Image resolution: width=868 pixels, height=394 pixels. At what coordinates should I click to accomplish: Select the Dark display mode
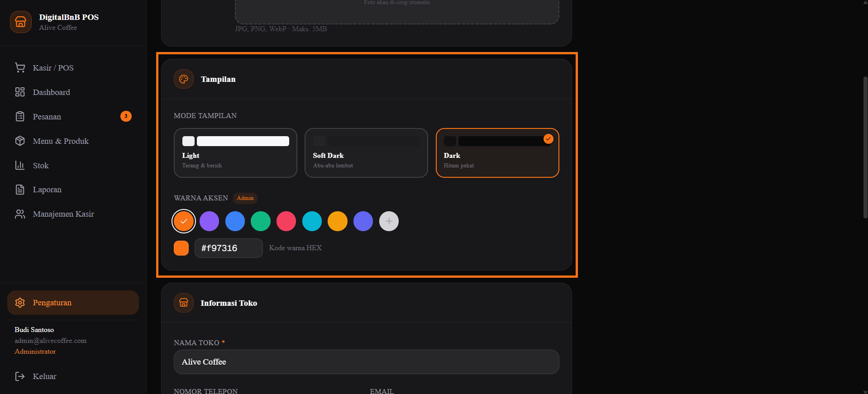(497, 153)
